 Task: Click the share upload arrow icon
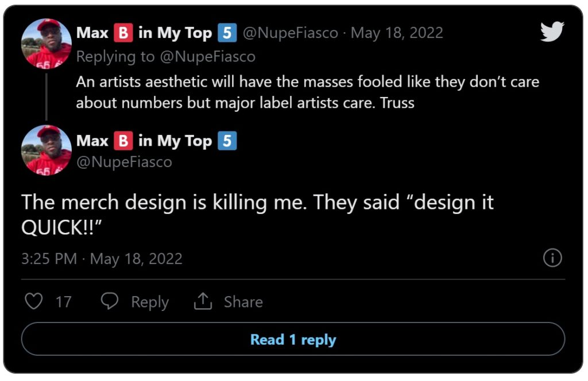coord(203,301)
